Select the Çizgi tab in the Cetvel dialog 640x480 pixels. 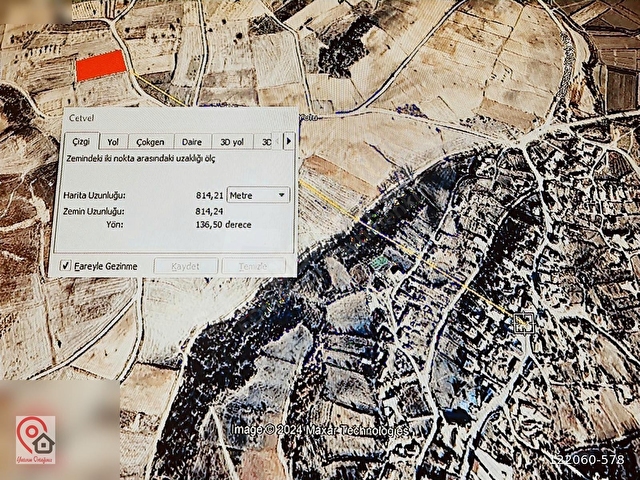point(81,142)
